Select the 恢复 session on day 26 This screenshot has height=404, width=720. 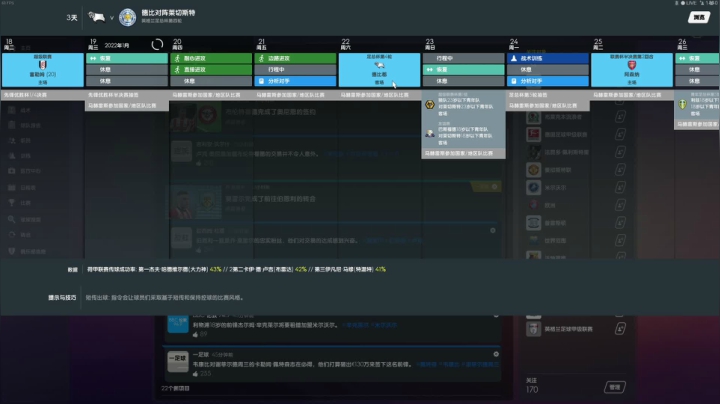[698, 58]
